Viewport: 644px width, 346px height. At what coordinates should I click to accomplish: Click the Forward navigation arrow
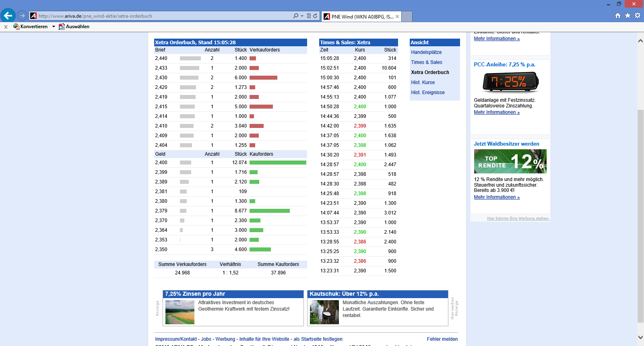coord(22,16)
